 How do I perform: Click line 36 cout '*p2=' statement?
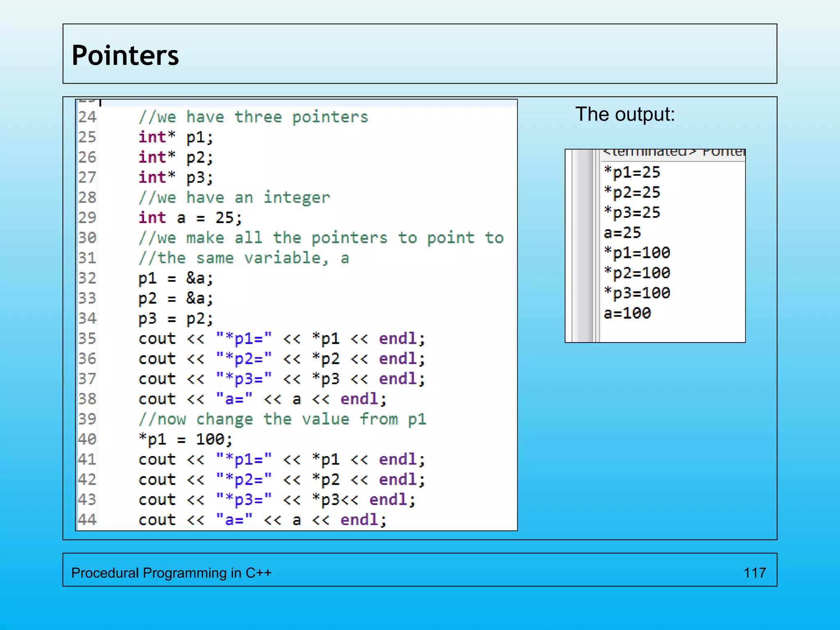tap(282, 358)
